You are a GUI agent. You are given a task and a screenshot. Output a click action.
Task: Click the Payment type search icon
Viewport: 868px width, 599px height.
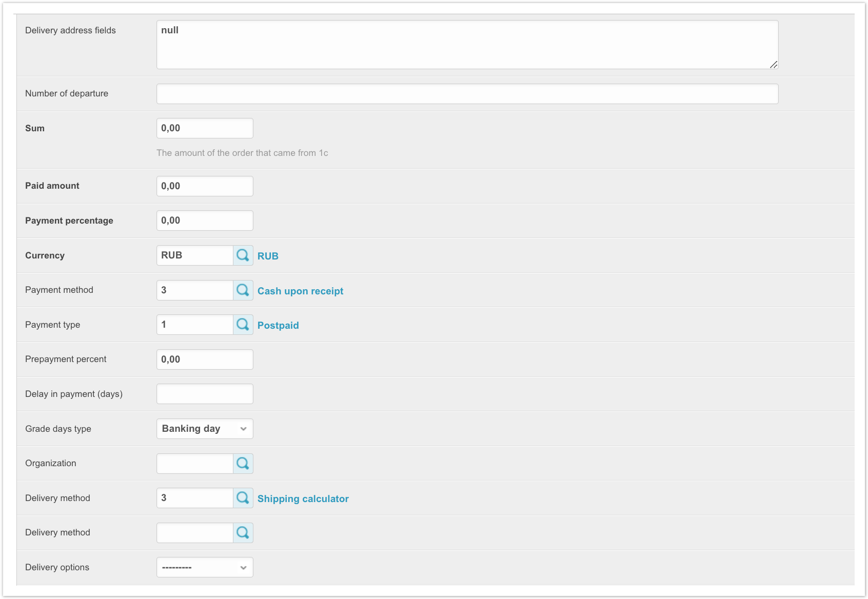pyautogui.click(x=243, y=325)
